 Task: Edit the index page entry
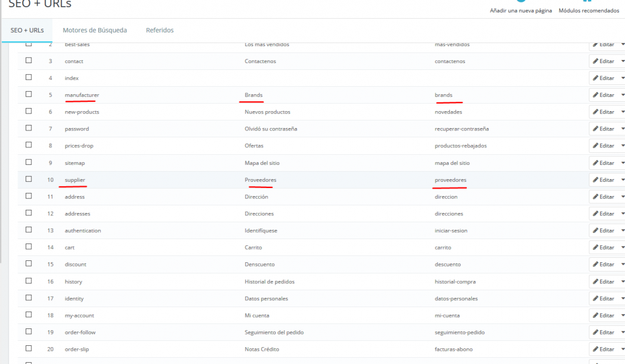point(603,78)
